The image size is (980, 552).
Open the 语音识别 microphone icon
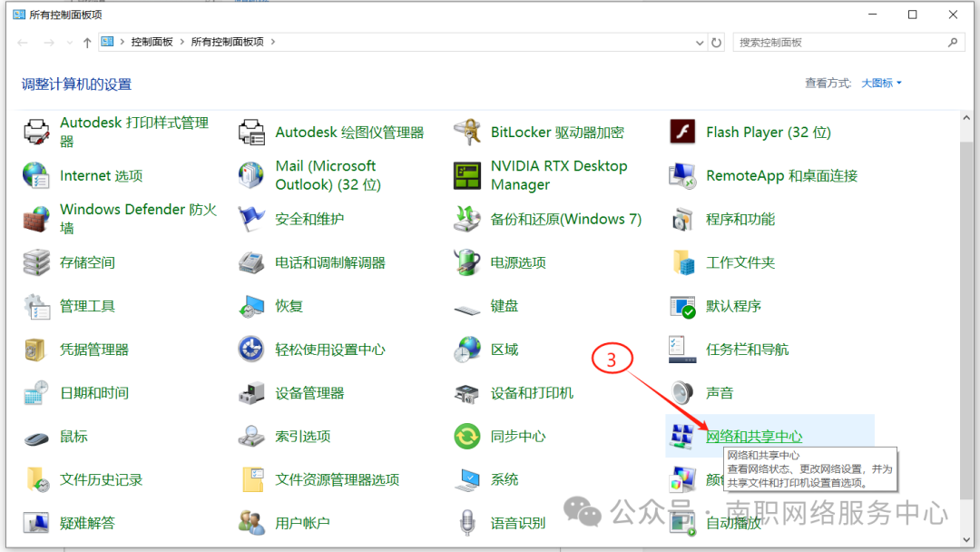coord(467,523)
